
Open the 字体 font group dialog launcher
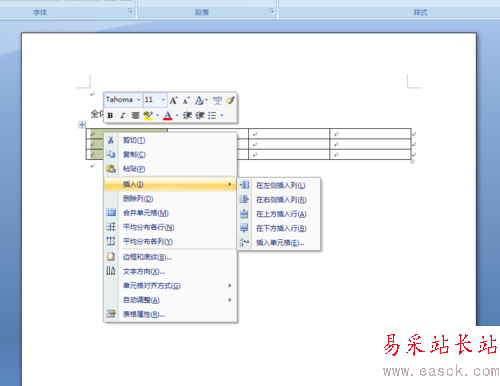click(x=130, y=11)
